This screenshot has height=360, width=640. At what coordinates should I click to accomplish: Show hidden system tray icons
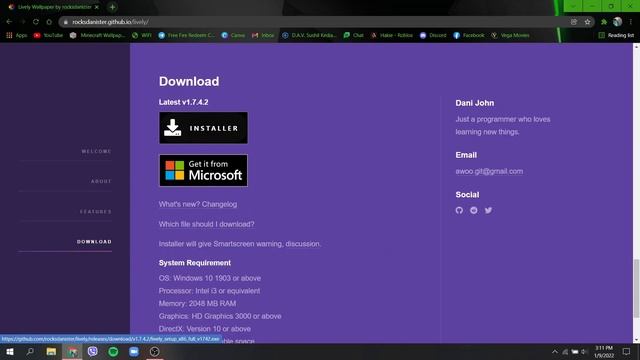pos(555,352)
